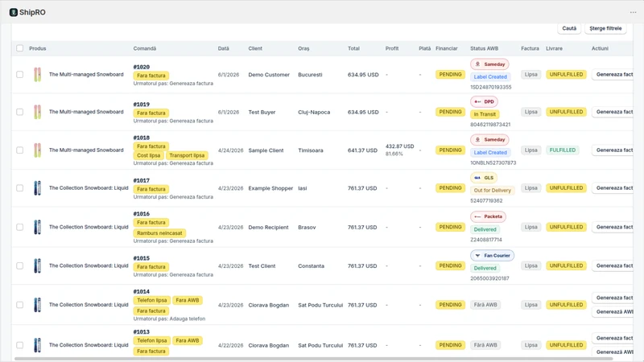Select checkbox for order #1020

pyautogui.click(x=19, y=75)
